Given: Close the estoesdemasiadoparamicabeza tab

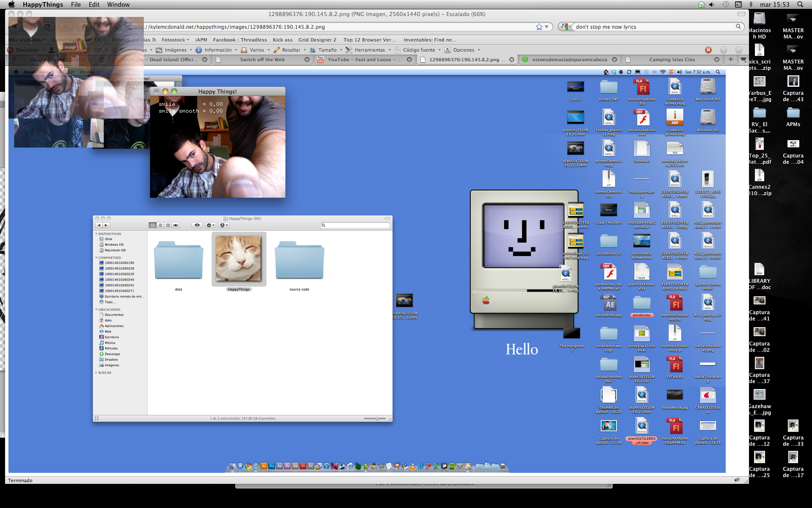Looking at the screenshot, I should click(x=614, y=60).
